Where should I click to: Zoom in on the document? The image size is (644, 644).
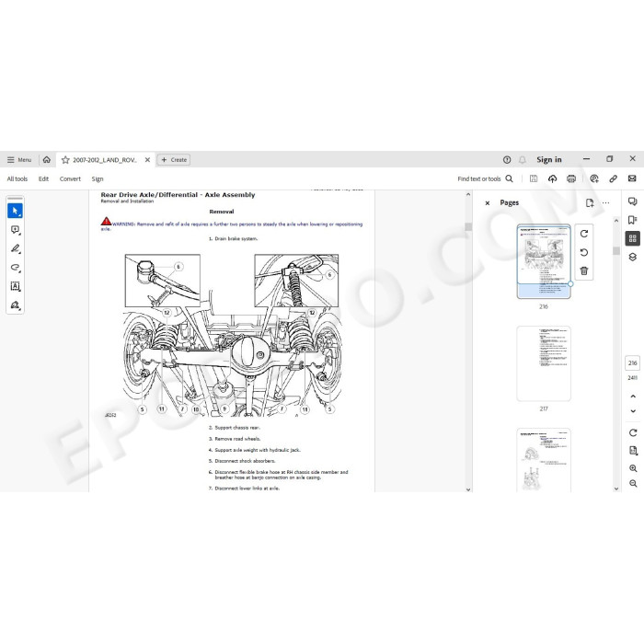pos(633,468)
